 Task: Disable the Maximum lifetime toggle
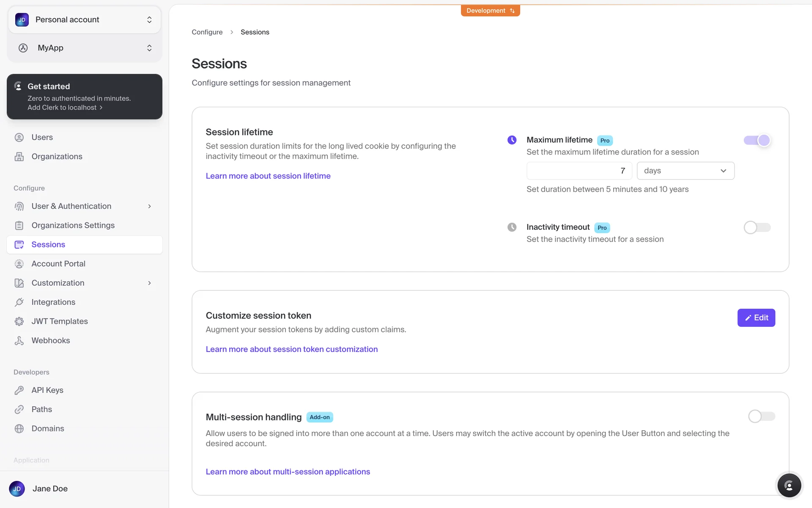(x=757, y=141)
